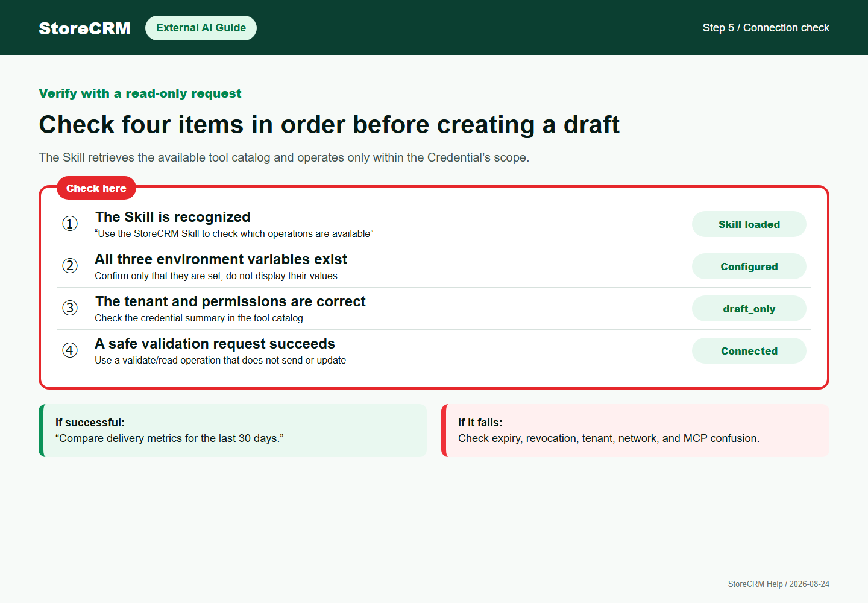This screenshot has width=868, height=603.
Task: Open the External AI Guide pill
Action: pos(201,28)
